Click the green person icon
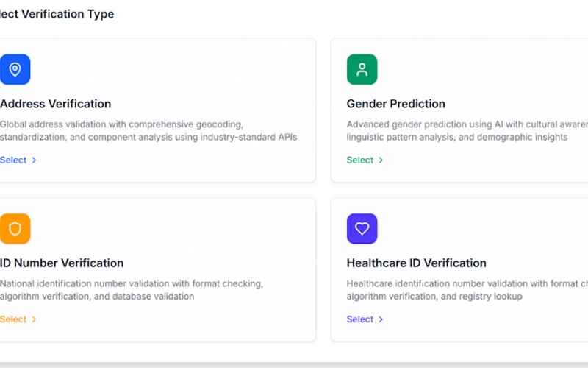Image resolution: width=588 pixels, height=368 pixels. 362,69
